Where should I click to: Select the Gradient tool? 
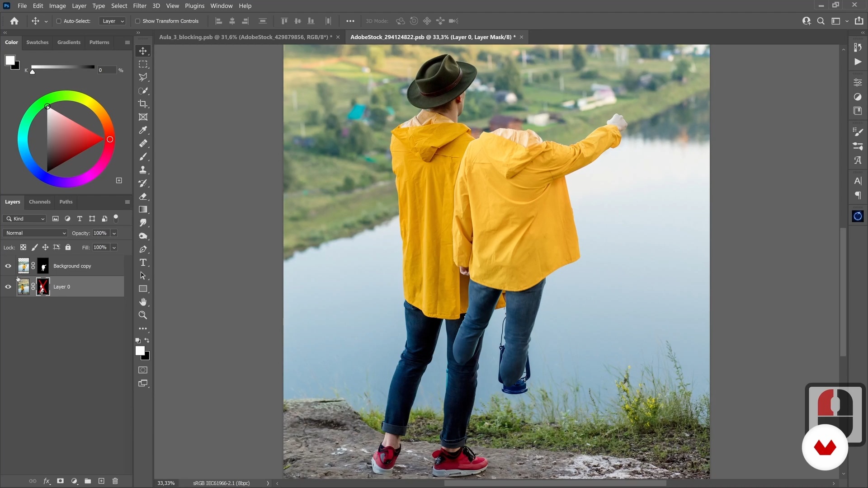click(143, 210)
